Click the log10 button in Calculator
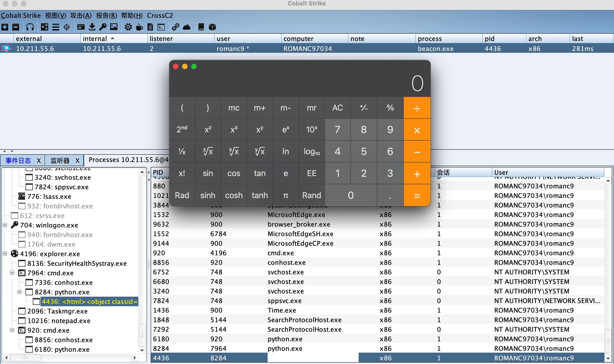The height and width of the screenshot is (364, 614). [312, 151]
